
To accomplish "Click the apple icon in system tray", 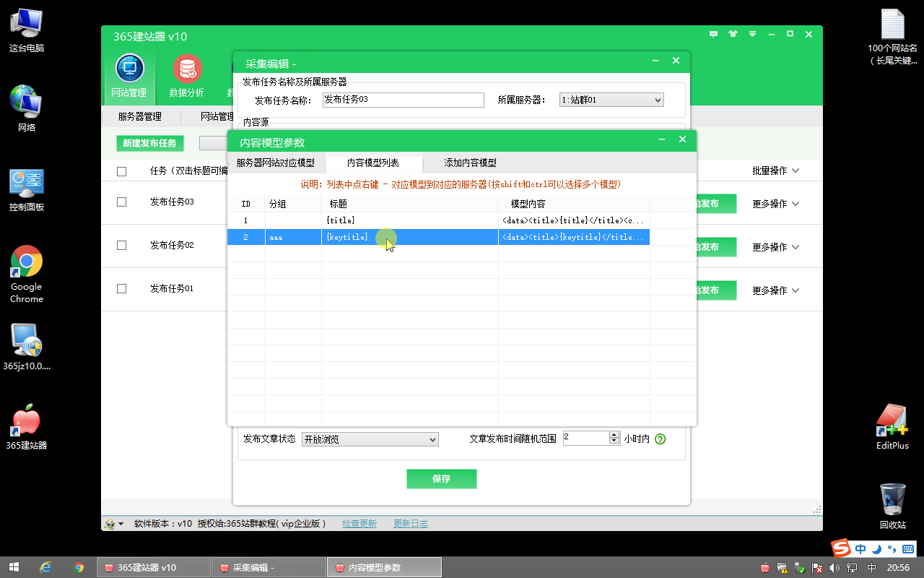I will tap(765, 568).
